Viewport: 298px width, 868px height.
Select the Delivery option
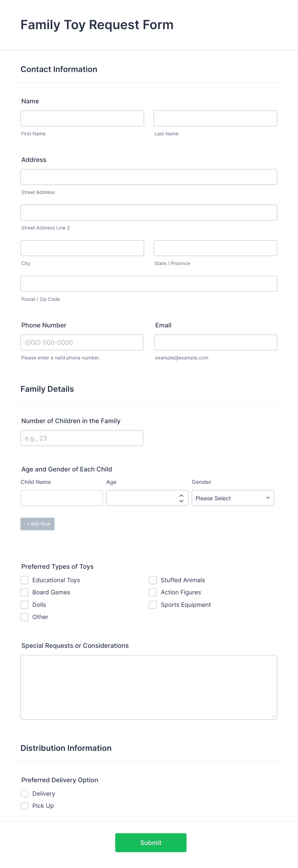click(24, 793)
